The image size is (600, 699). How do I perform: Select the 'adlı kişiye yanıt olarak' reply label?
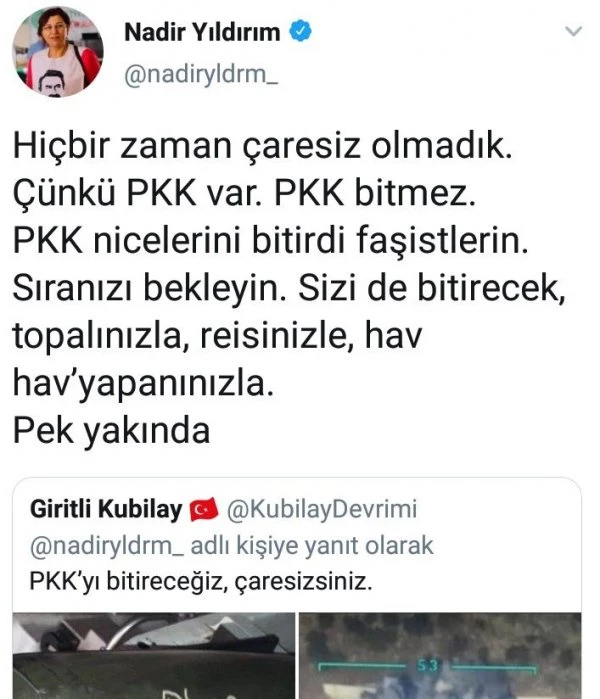[x=312, y=545]
